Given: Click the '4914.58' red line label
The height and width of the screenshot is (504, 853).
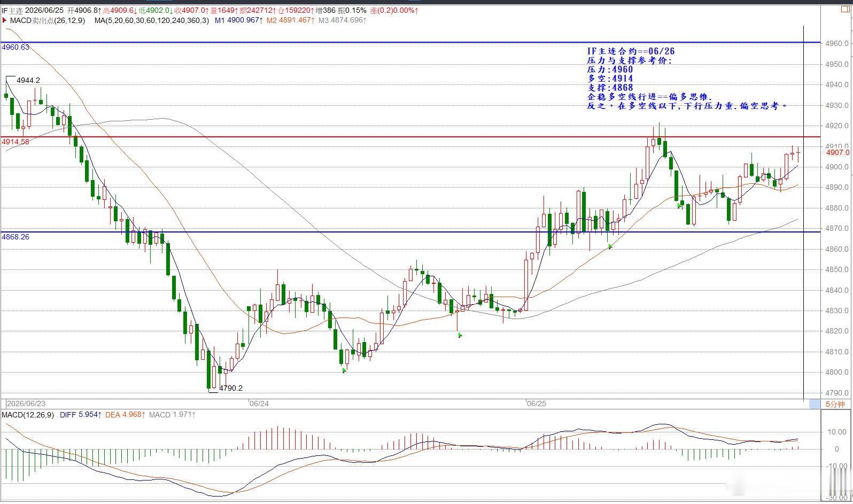Looking at the screenshot, I should tap(15, 142).
